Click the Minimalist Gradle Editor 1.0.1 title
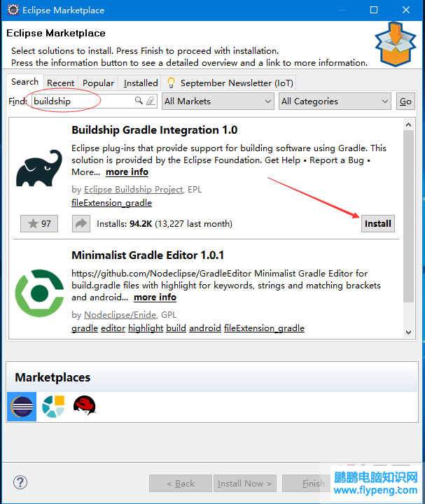 click(x=148, y=255)
